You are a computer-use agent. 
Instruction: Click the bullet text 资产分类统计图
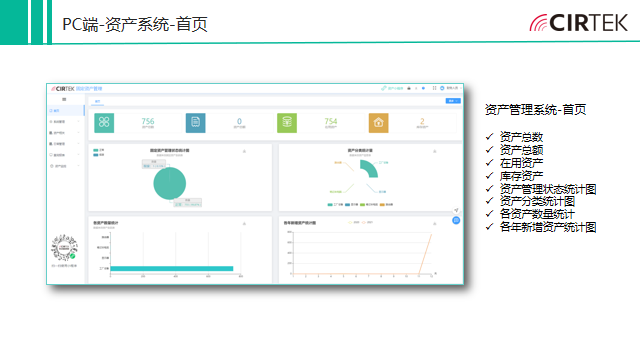537,201
